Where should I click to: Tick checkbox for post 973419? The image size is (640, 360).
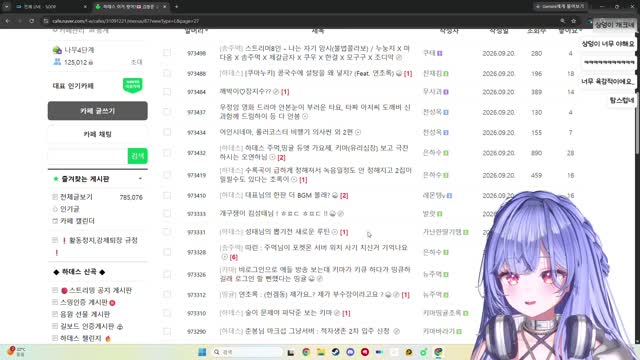pos(167,175)
